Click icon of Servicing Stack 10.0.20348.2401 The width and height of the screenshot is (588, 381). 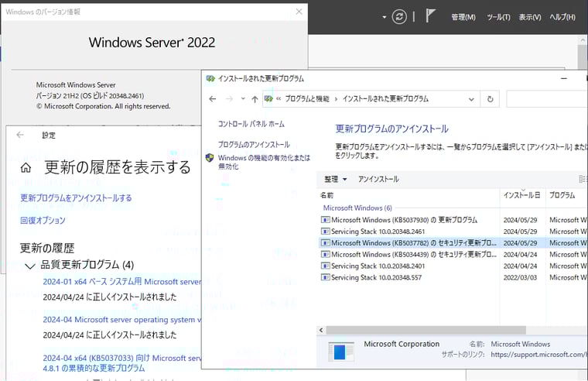[326, 266]
